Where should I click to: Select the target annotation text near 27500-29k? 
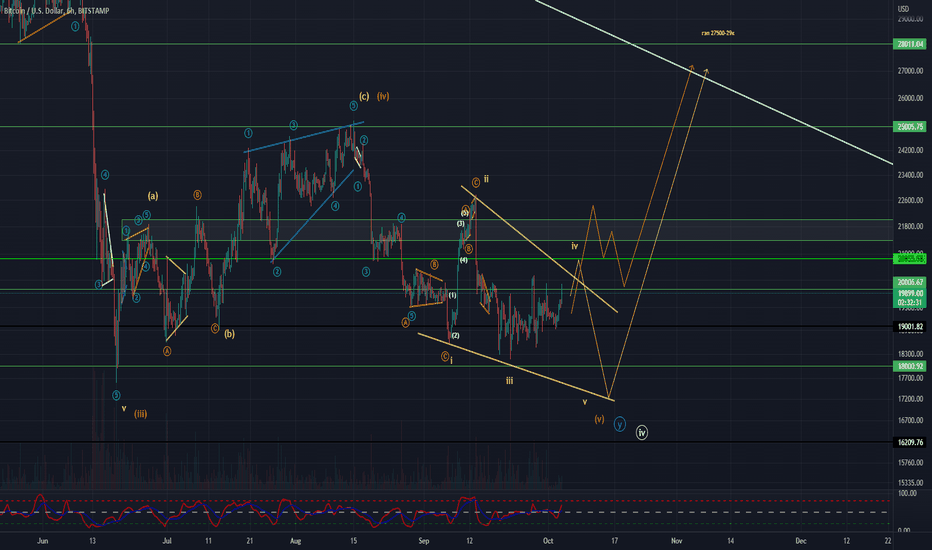(718, 33)
